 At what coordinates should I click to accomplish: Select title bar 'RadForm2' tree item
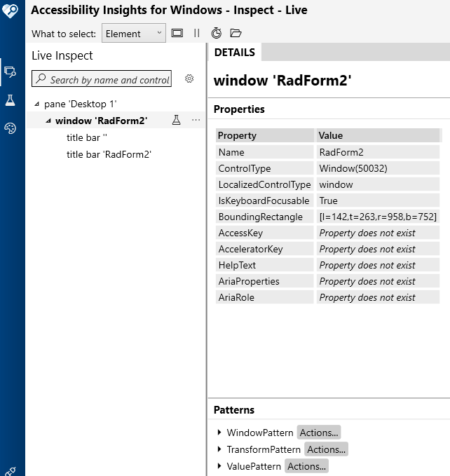pyautogui.click(x=109, y=154)
